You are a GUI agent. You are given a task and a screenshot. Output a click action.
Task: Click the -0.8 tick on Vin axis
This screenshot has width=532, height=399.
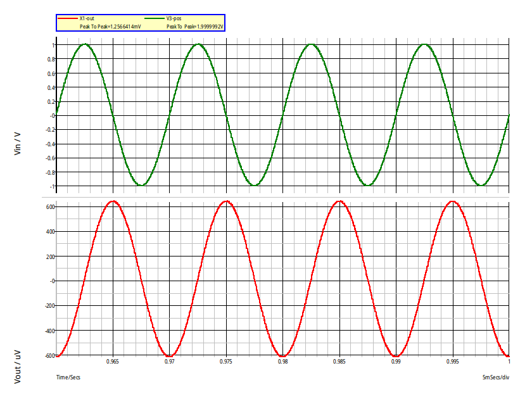50,172
